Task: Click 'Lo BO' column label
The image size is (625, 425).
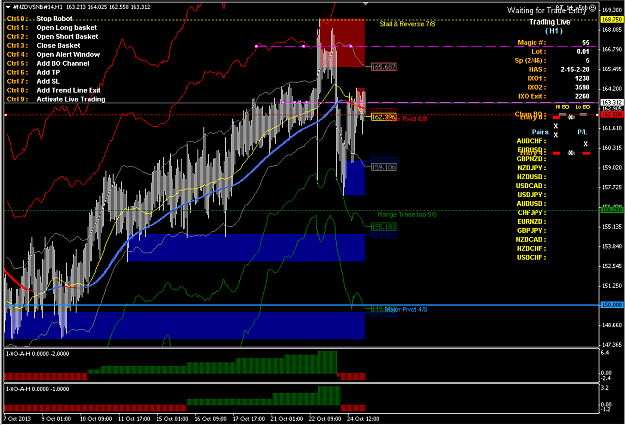Action: click(583, 107)
